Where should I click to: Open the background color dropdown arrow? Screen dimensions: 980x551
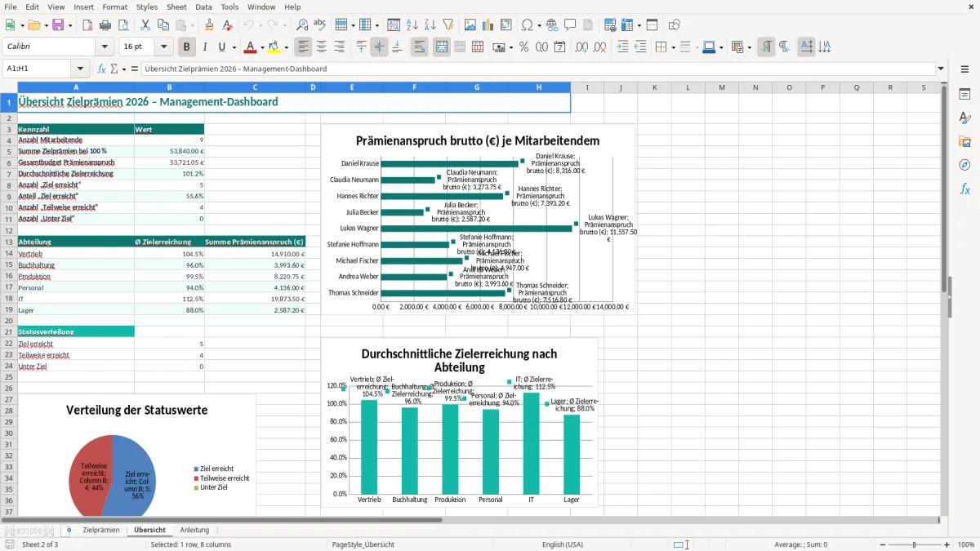[x=286, y=47]
